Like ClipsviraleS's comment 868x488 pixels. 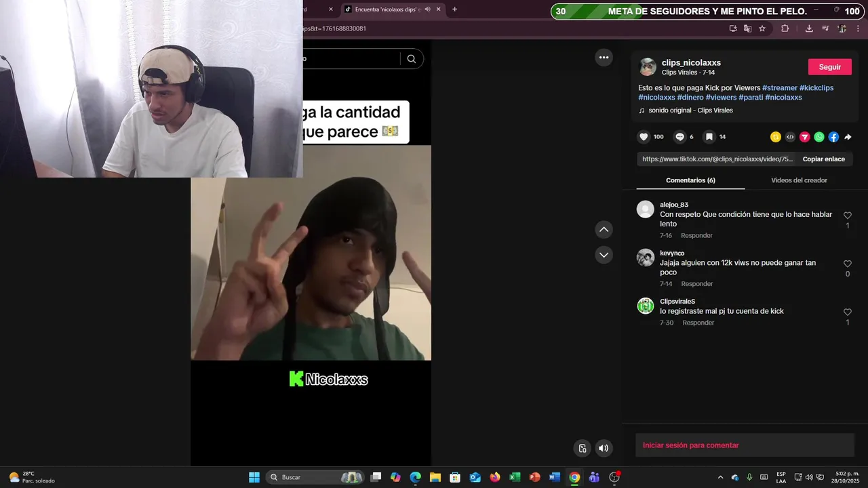click(x=848, y=312)
